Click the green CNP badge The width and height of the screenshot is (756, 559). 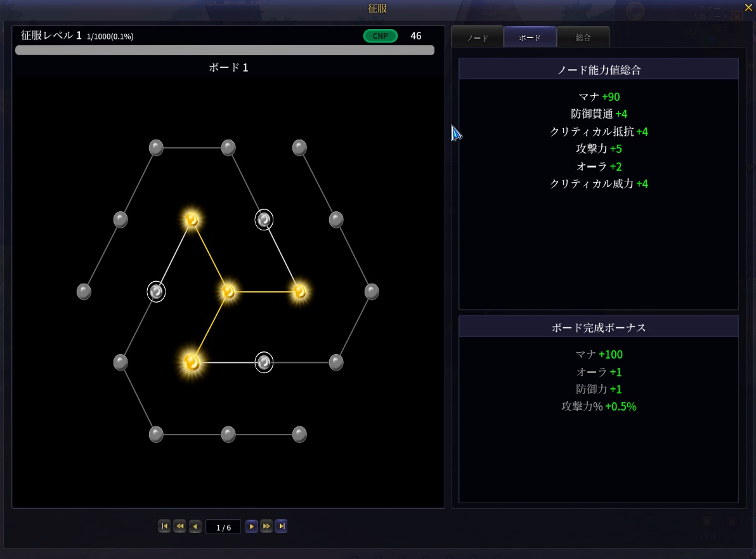click(x=380, y=36)
